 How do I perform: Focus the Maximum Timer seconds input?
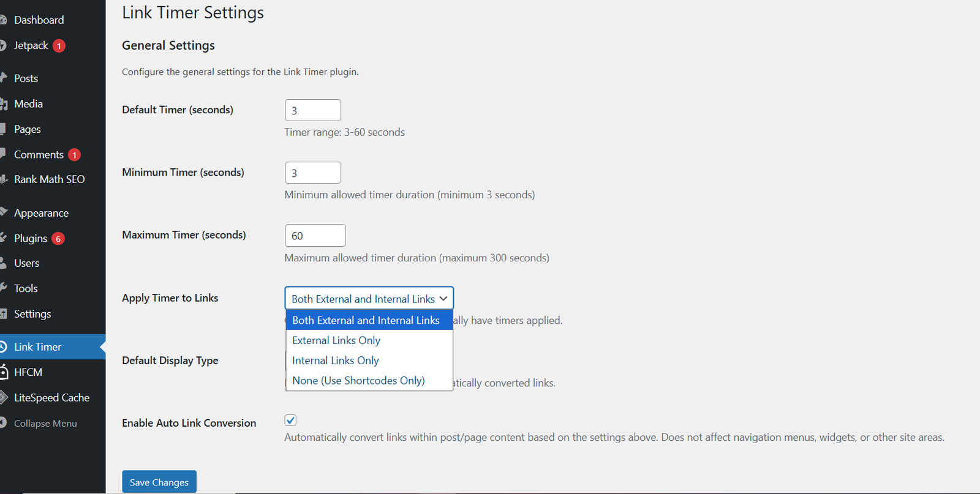[x=315, y=236]
